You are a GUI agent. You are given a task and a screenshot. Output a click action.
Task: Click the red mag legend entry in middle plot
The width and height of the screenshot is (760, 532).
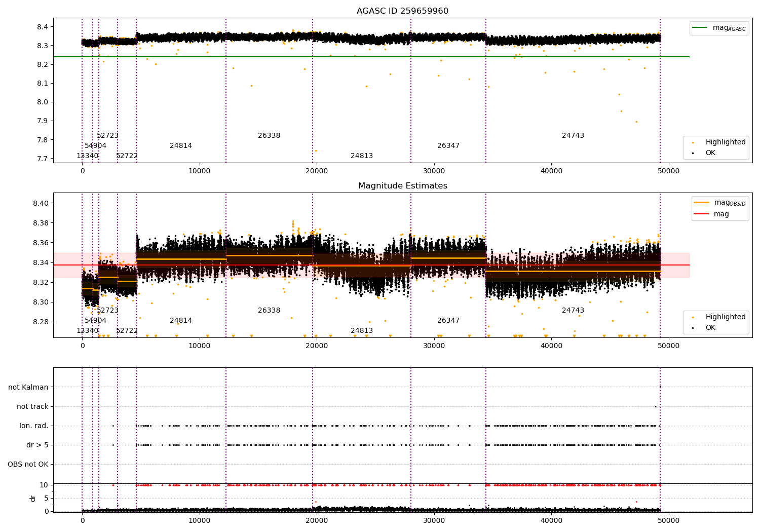coord(711,214)
